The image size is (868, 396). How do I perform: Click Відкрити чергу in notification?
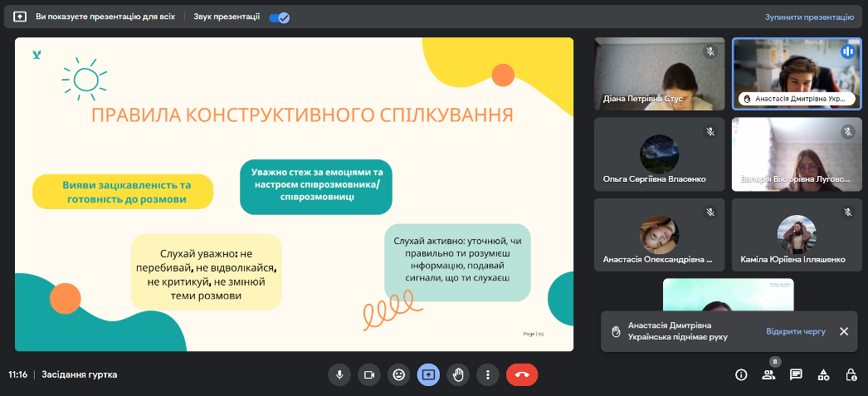795,331
